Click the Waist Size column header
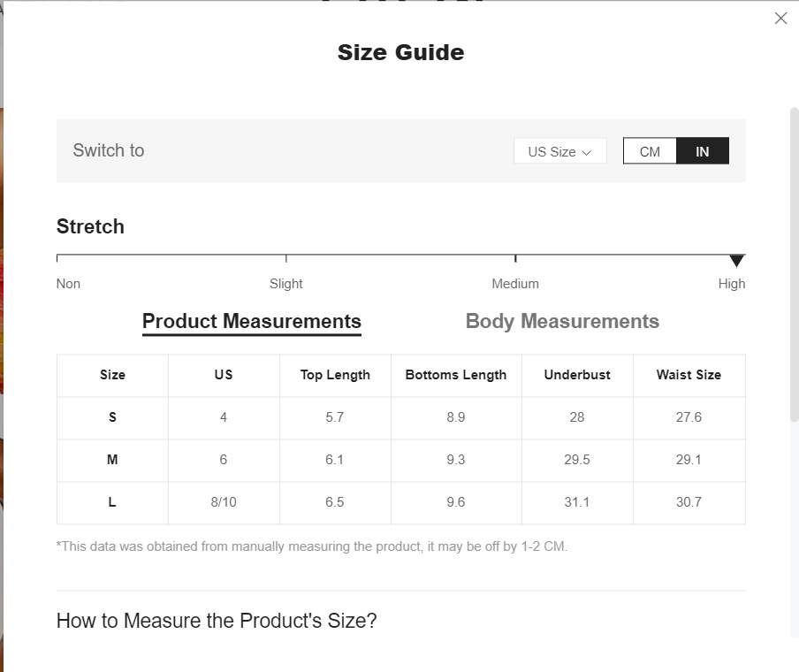 tap(689, 375)
